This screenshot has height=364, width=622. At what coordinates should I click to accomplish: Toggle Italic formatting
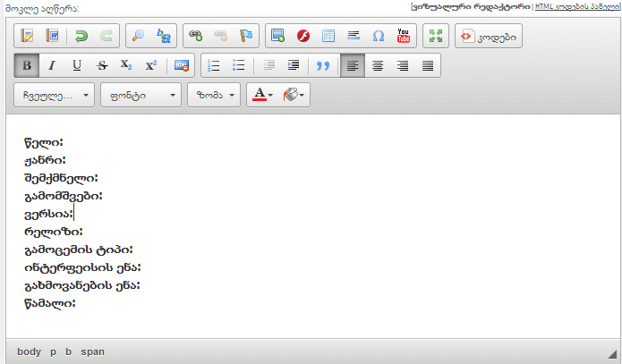tap(52, 65)
